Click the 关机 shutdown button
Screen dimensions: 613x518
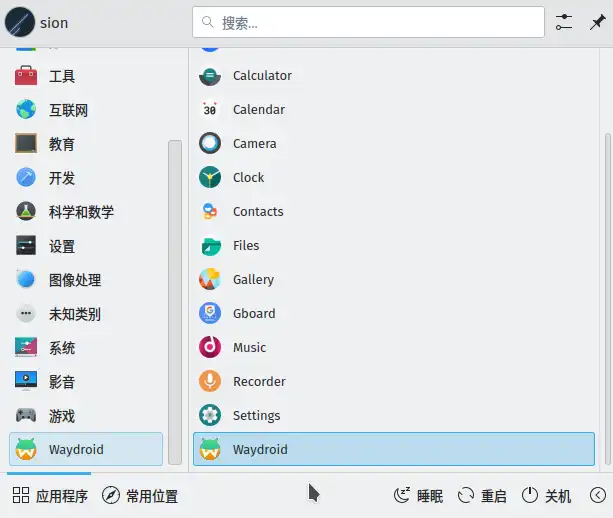pos(547,496)
